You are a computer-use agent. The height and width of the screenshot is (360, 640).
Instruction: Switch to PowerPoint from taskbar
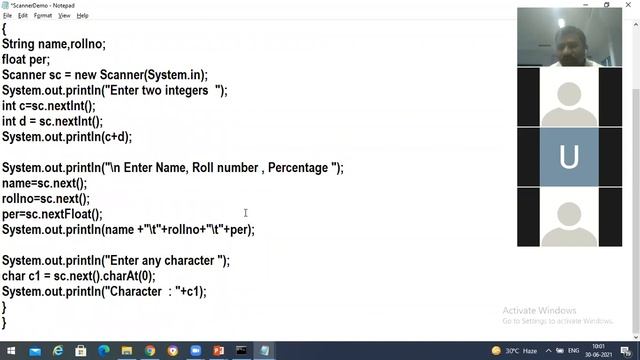point(218,351)
